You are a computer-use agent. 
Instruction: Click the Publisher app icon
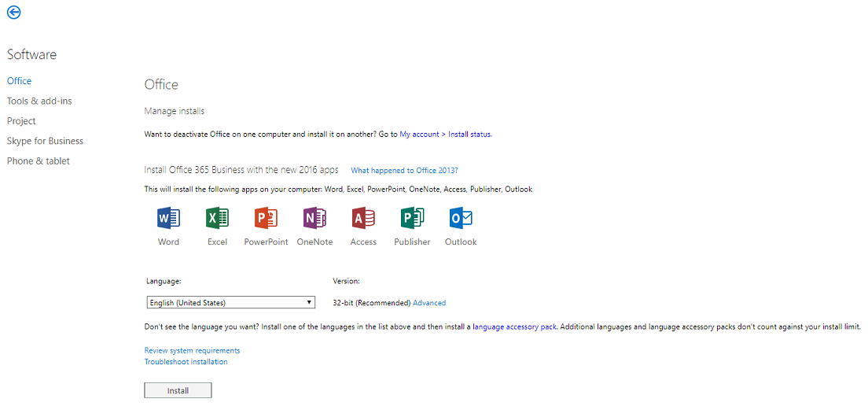[412, 219]
